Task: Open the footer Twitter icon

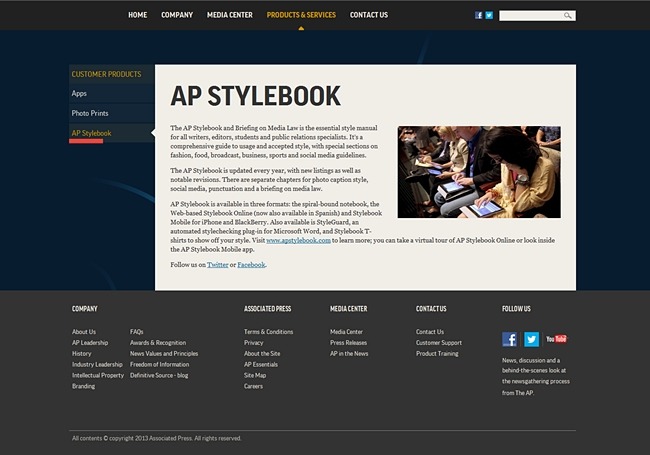Action: 531,339
